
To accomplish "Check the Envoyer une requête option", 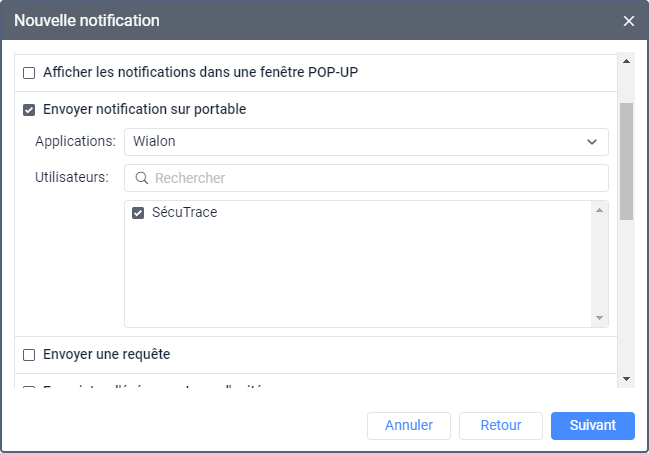I will (29, 355).
